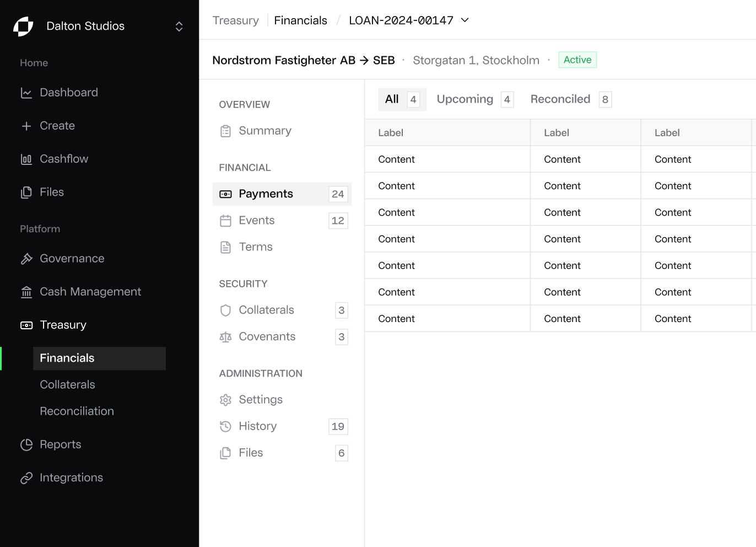Viewport: 756px width, 547px height.
Task: Click the Dalton Studios logo icon
Action: coord(23,26)
